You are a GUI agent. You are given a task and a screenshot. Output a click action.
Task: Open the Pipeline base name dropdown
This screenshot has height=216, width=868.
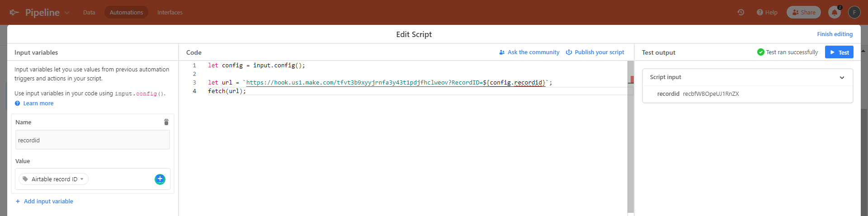[x=67, y=13]
